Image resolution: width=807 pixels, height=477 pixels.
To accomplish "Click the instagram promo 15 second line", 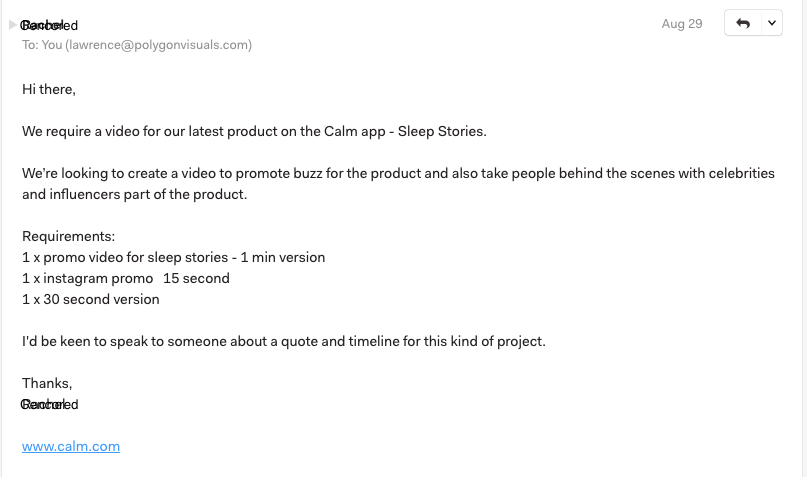I will [126, 278].
